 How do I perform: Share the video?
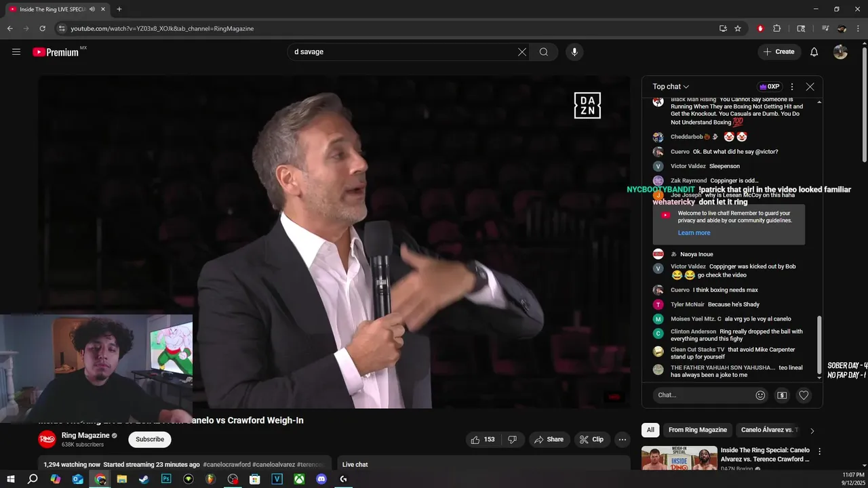549,439
